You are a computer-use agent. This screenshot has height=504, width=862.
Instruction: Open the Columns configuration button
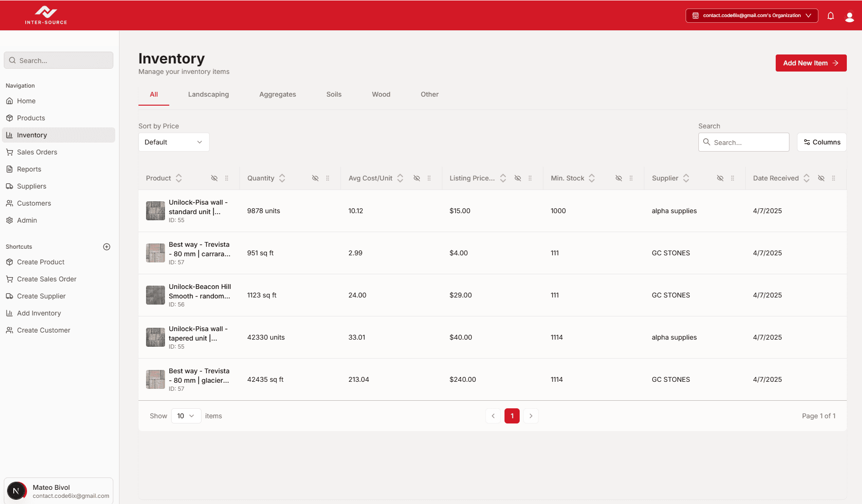click(822, 142)
